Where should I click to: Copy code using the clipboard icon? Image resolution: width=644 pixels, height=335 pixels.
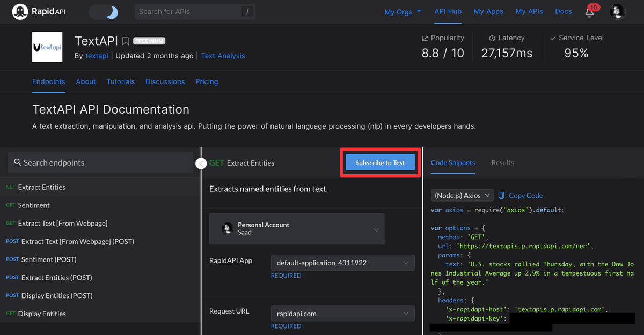point(501,196)
